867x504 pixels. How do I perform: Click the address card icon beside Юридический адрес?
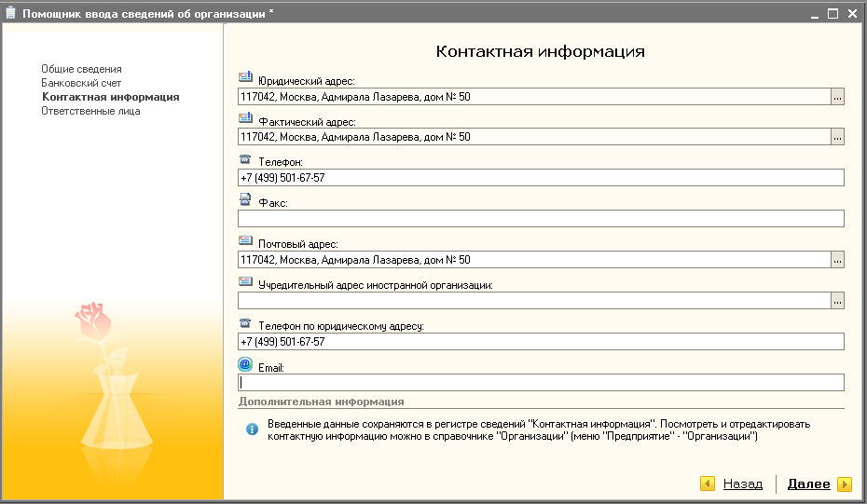[x=245, y=77]
